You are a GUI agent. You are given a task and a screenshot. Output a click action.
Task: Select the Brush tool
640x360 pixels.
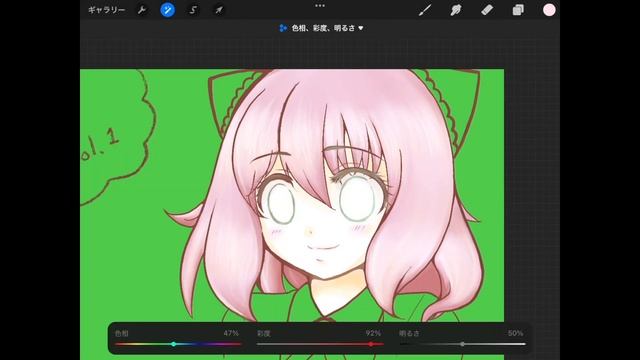point(425,10)
